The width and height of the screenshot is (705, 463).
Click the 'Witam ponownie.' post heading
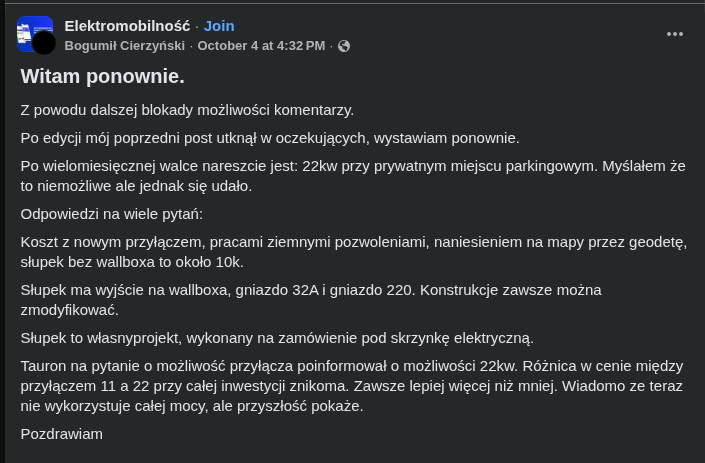pyautogui.click(x=102, y=76)
